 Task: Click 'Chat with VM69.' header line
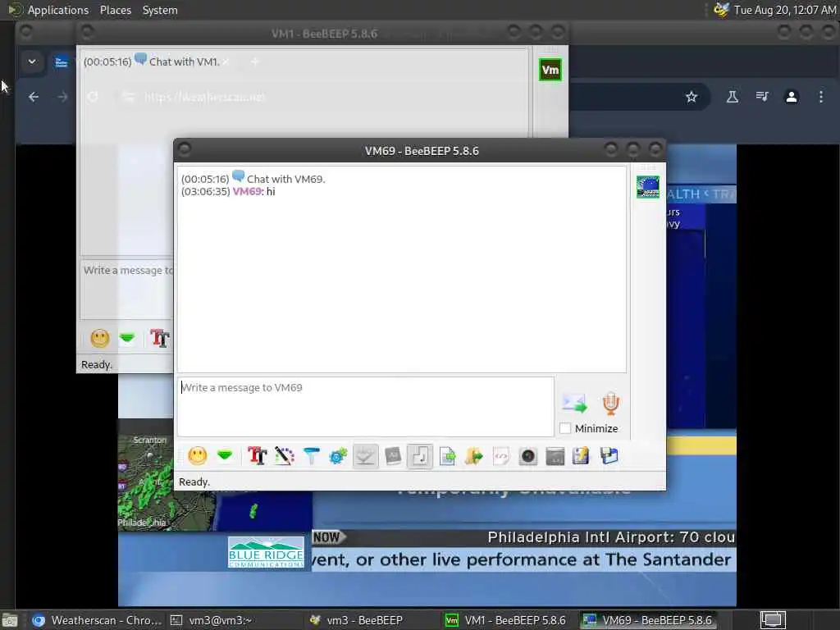point(285,179)
